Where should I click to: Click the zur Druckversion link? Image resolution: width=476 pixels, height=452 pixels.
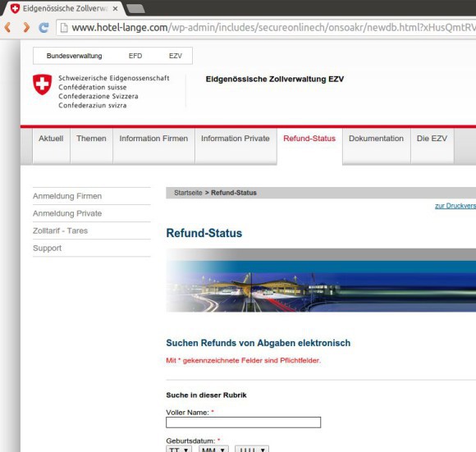pyautogui.click(x=455, y=206)
